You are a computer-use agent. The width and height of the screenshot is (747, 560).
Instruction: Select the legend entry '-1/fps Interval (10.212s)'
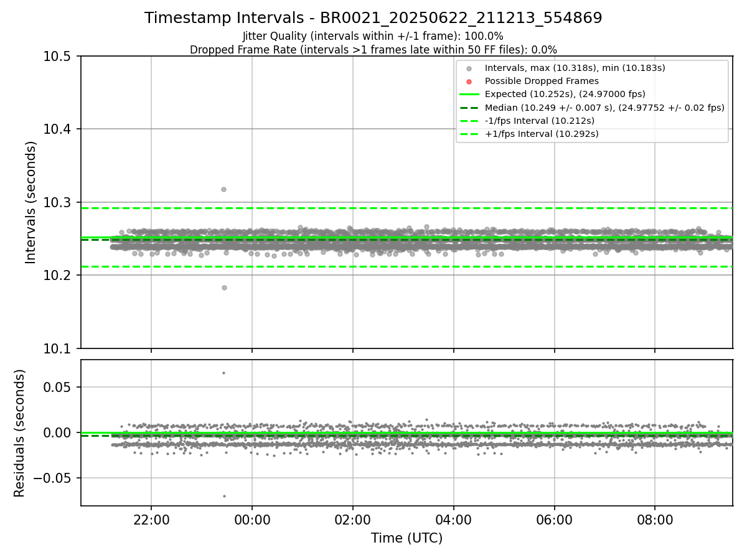click(540, 121)
